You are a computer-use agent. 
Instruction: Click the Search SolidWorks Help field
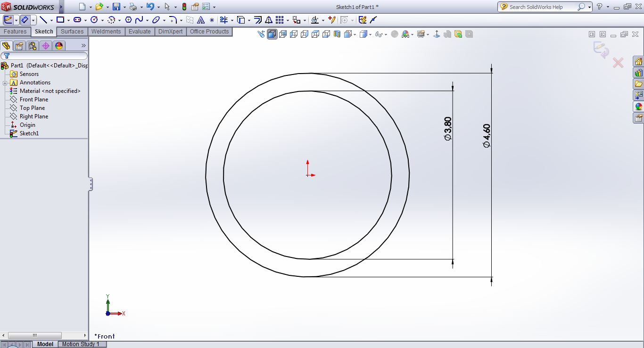click(542, 7)
